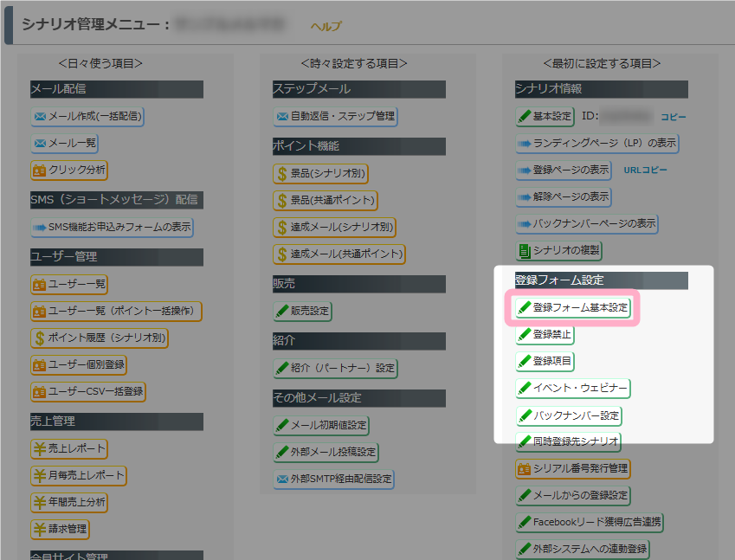Click the dollar icon beside 景品(シナリオ別)
The height and width of the screenshot is (560, 735).
(x=281, y=174)
